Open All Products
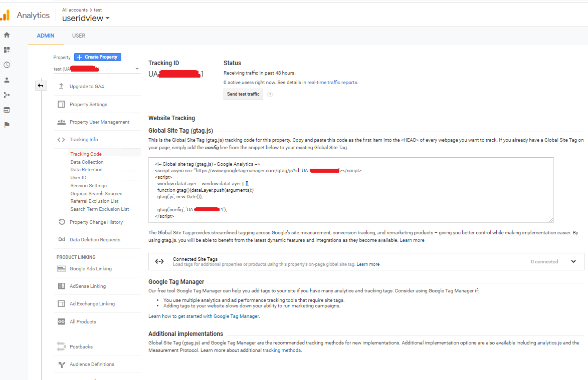This screenshot has width=588, height=380. pyautogui.click(x=83, y=321)
